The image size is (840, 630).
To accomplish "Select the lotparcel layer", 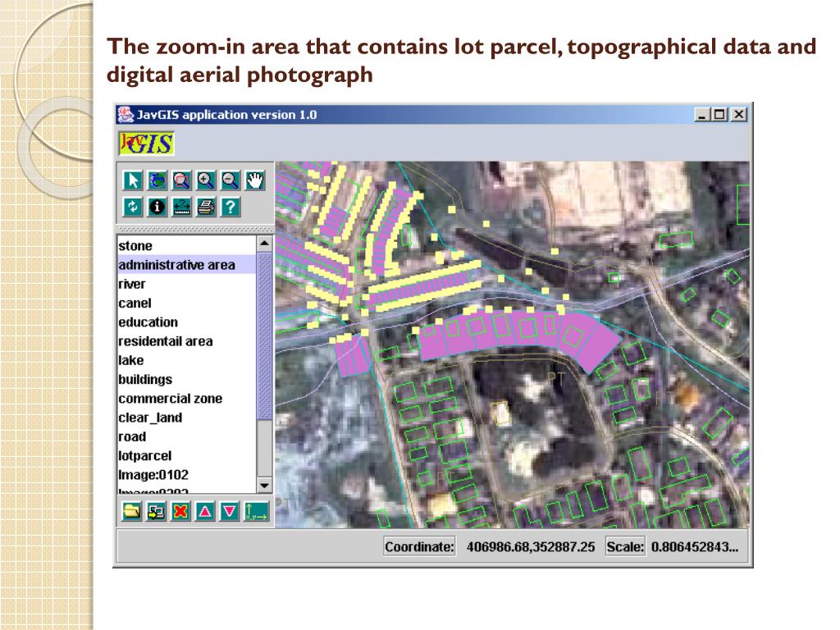I will (186, 456).
